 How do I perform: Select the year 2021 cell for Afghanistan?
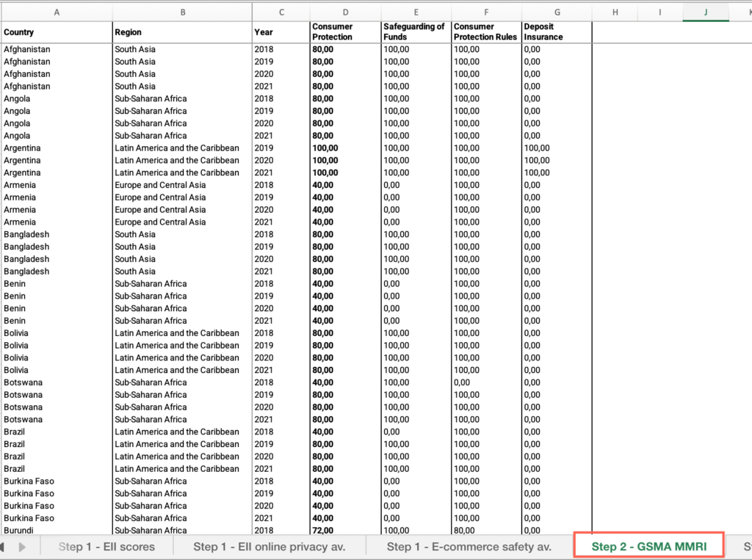tap(281, 87)
